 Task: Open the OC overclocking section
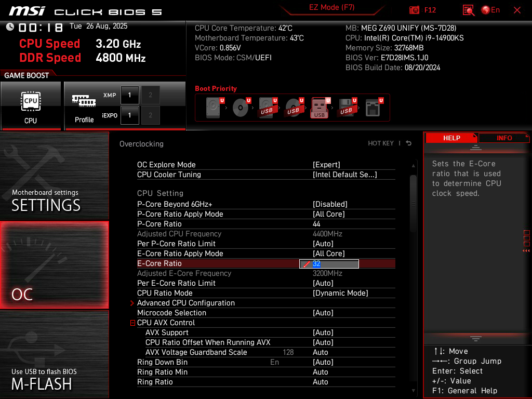point(54,265)
